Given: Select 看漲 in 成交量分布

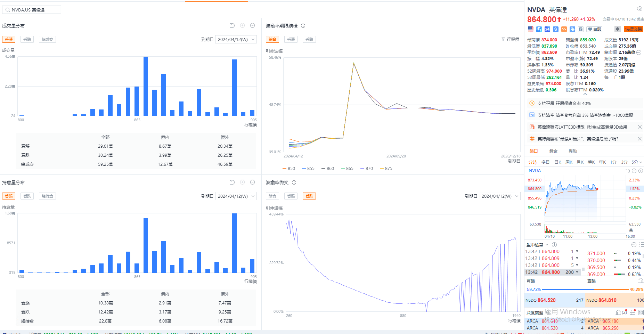Looking at the screenshot, I should [x=9, y=39].
